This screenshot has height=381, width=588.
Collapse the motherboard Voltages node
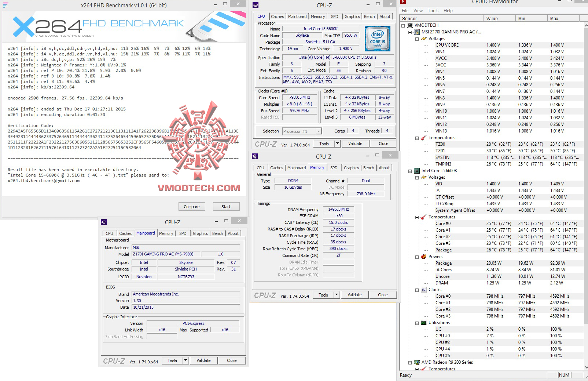(x=417, y=39)
